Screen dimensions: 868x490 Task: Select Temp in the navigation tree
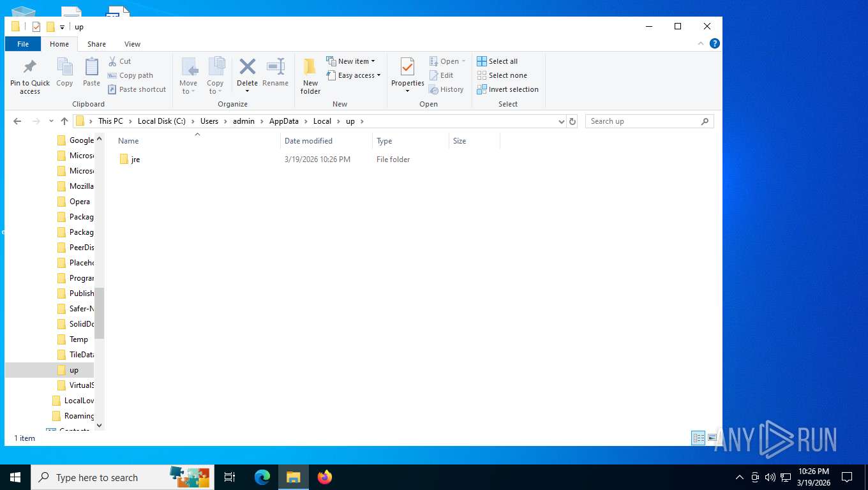point(79,339)
